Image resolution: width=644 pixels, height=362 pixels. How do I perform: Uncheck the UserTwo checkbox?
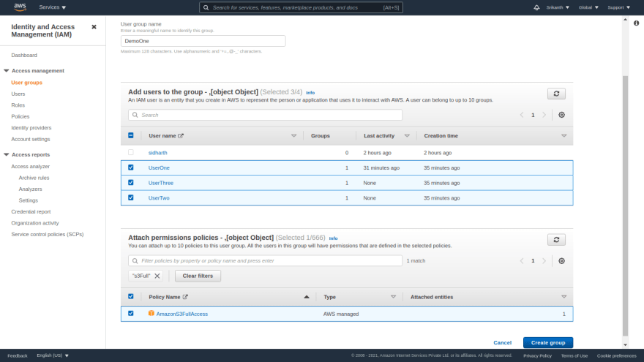point(130,197)
